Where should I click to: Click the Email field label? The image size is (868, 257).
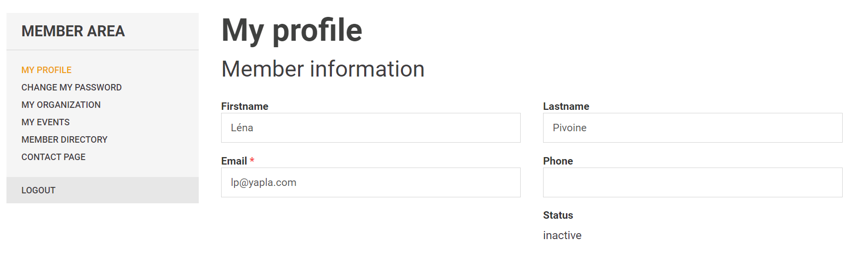point(234,161)
